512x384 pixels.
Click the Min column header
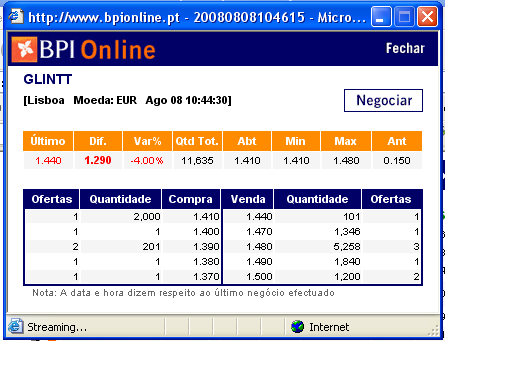(296, 141)
